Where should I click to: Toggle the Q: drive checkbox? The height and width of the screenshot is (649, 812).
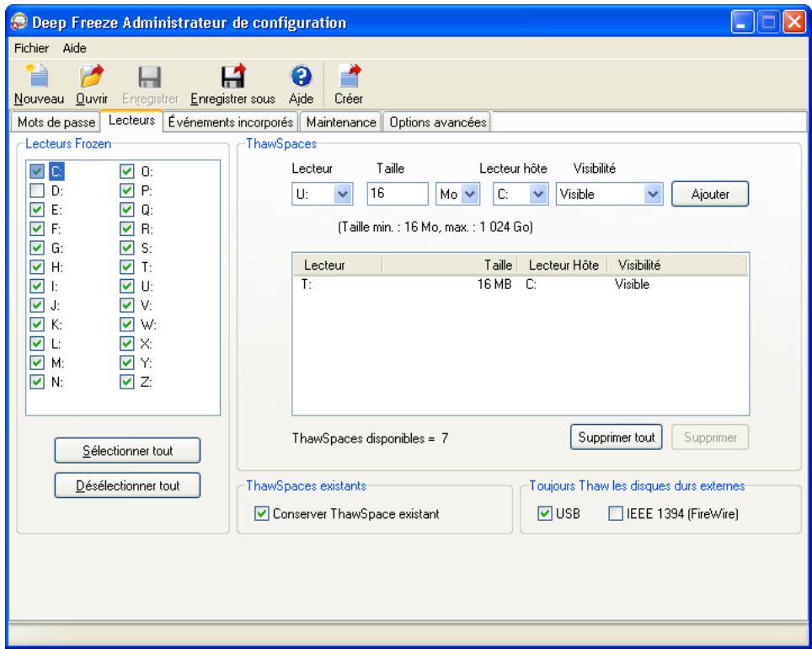click(127, 209)
